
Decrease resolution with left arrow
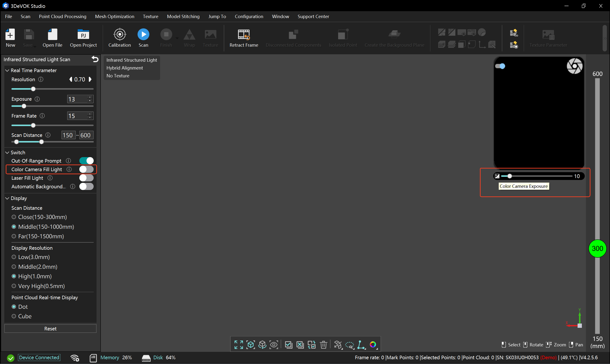point(71,79)
